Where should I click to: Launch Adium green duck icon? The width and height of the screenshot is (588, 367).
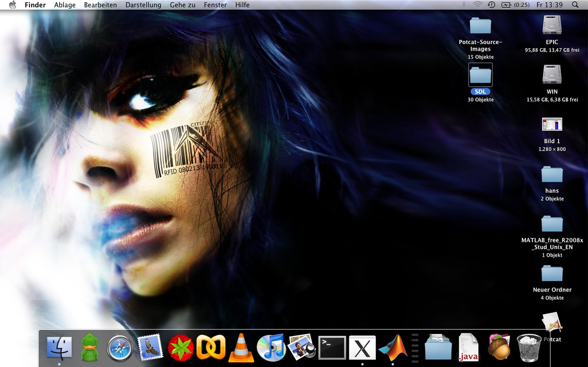point(90,348)
